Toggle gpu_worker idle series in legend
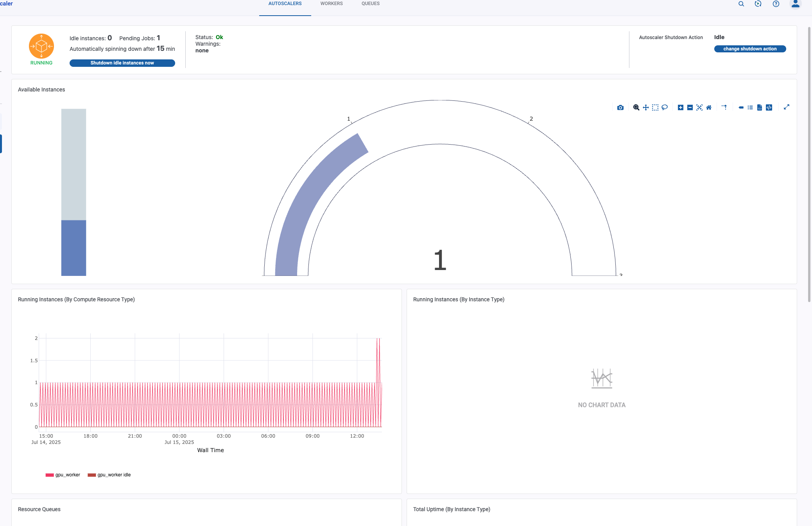This screenshot has height=526, width=812. coord(109,475)
